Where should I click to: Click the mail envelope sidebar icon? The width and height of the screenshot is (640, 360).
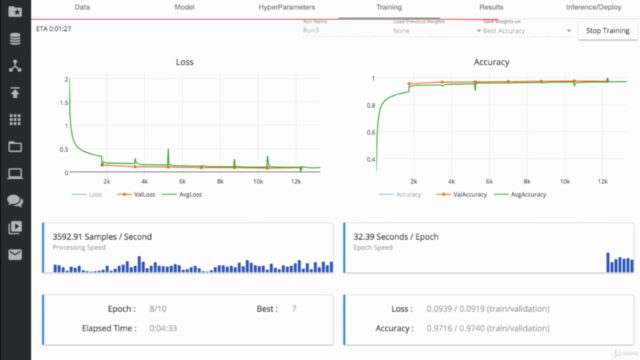click(x=15, y=255)
